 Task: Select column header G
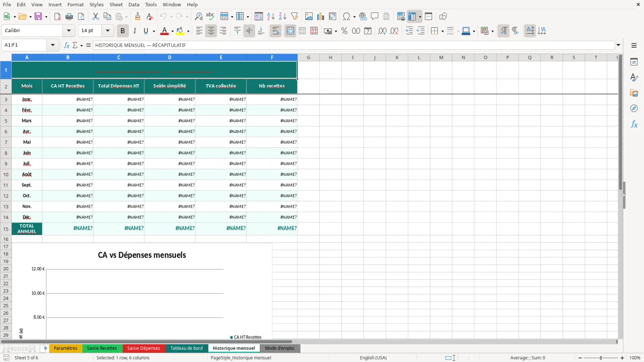tap(309, 57)
